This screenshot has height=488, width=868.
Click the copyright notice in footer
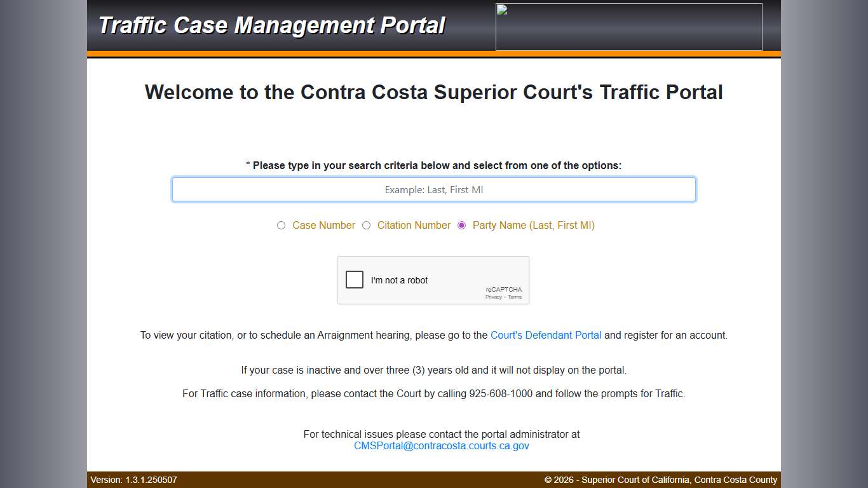tap(660, 480)
